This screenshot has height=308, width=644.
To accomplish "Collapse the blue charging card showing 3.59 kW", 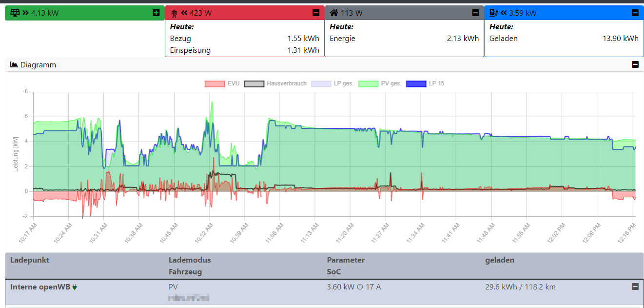I will click(x=635, y=13).
